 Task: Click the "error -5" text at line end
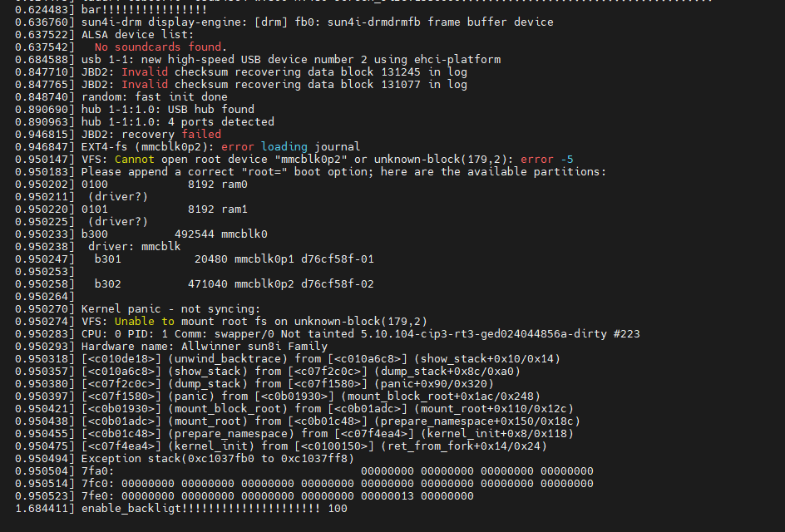coord(546,160)
